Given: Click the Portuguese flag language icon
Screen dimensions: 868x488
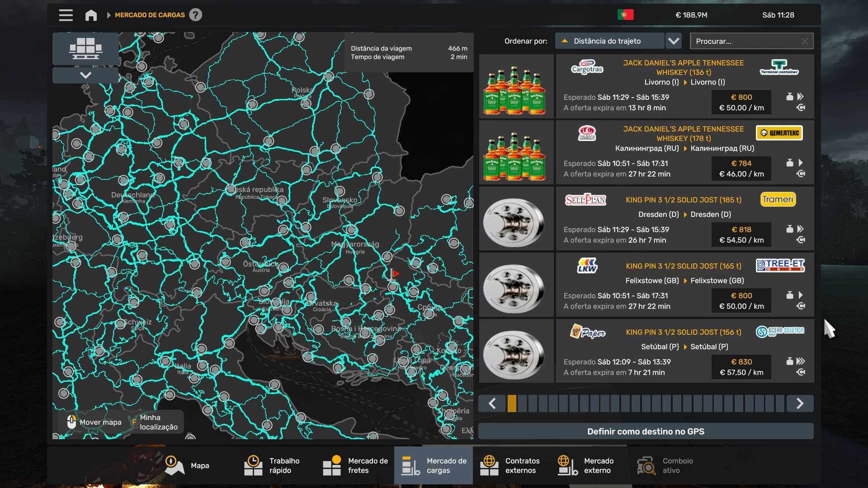Looking at the screenshot, I should click(625, 15).
